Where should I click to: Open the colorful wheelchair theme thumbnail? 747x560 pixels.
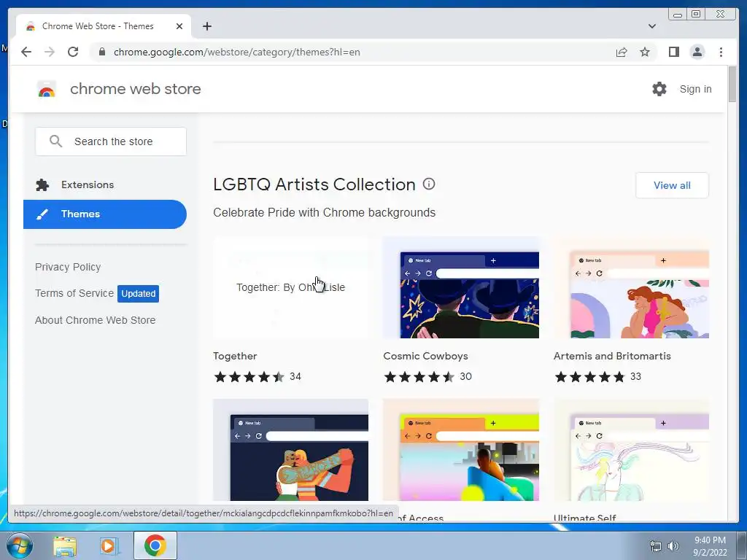pos(461,450)
